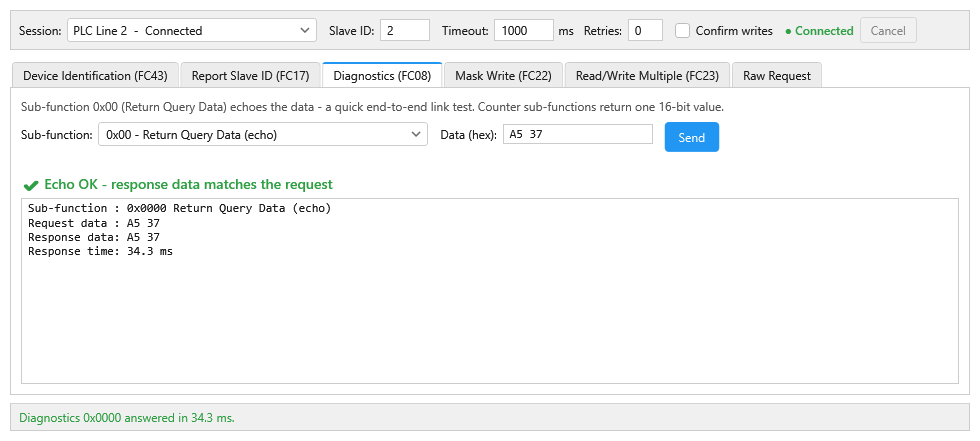Click the green Echo OK checkmark icon
980x441 pixels.
(31, 186)
